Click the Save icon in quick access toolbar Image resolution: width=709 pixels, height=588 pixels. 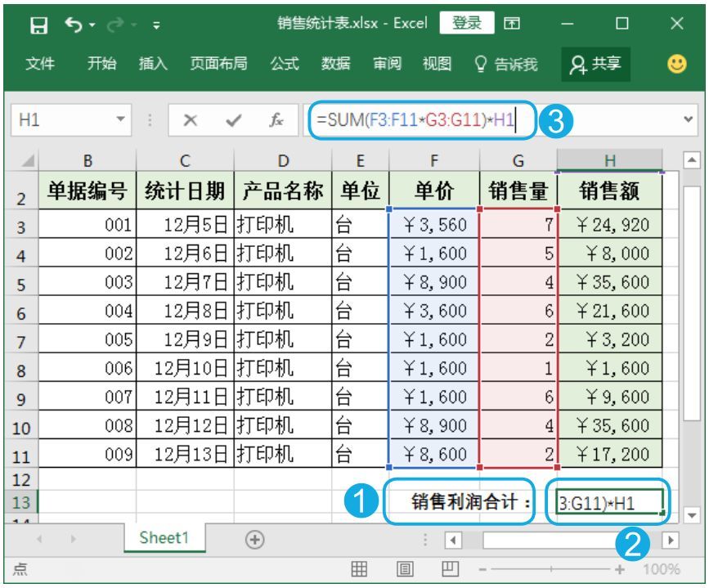[x=39, y=25]
